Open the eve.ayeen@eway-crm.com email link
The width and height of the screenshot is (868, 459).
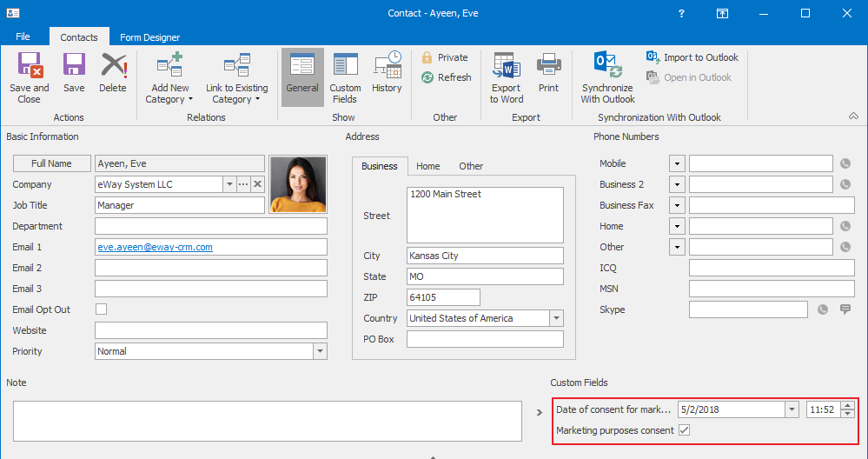pyautogui.click(x=156, y=247)
